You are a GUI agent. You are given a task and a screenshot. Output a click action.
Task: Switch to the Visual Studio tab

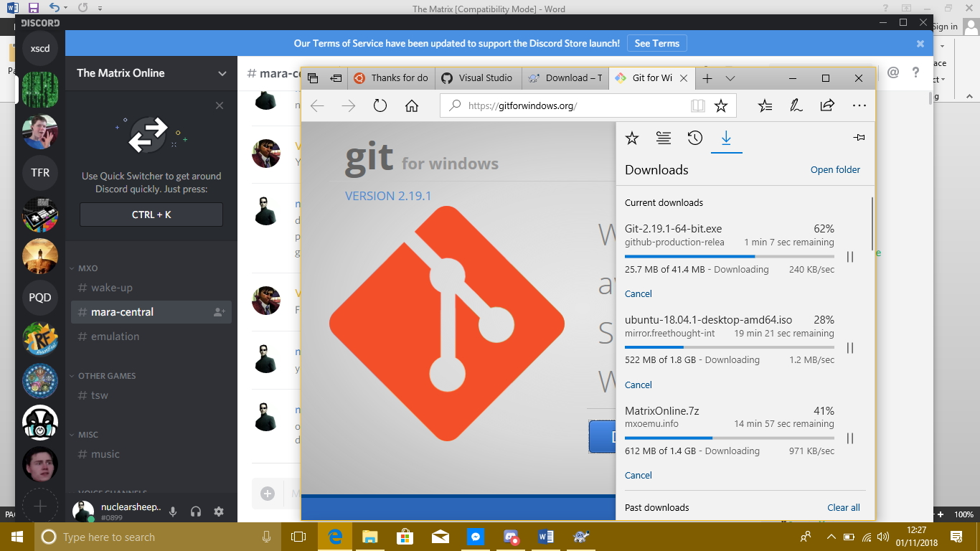(x=478, y=78)
